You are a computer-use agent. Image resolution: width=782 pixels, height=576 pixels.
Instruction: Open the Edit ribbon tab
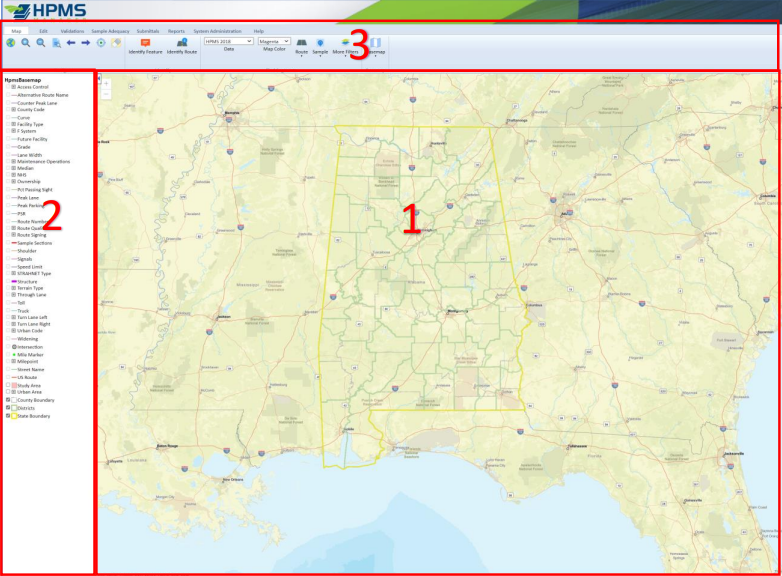click(43, 31)
